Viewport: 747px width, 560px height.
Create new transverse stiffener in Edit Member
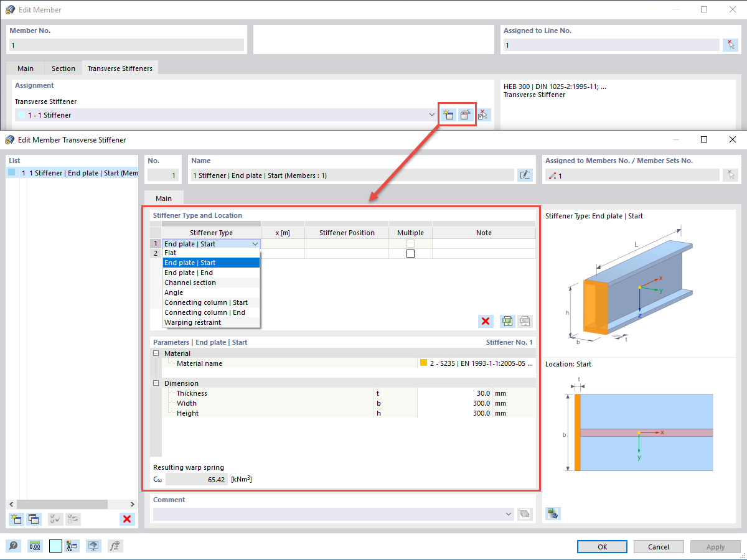pos(448,114)
